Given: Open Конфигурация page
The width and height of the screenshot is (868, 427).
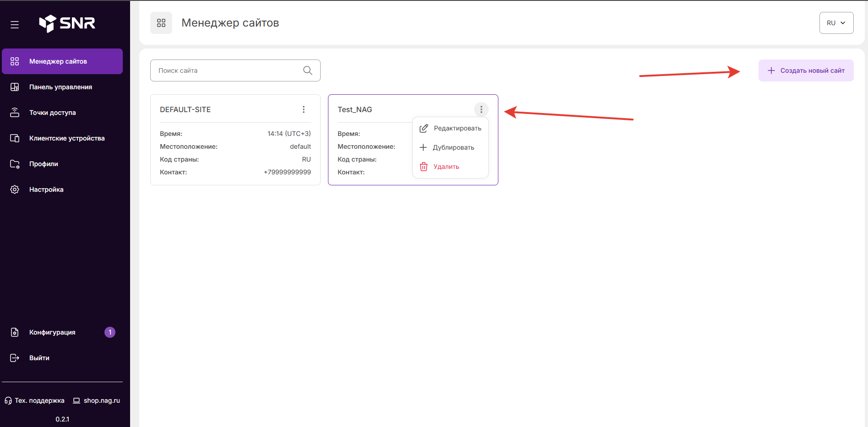Looking at the screenshot, I should (x=62, y=332).
